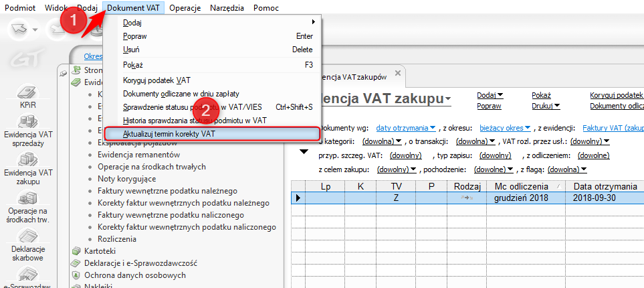Click the Faktury VAT (zakup) ewidencja link
Screen dimensions: 644x288
click(613, 128)
